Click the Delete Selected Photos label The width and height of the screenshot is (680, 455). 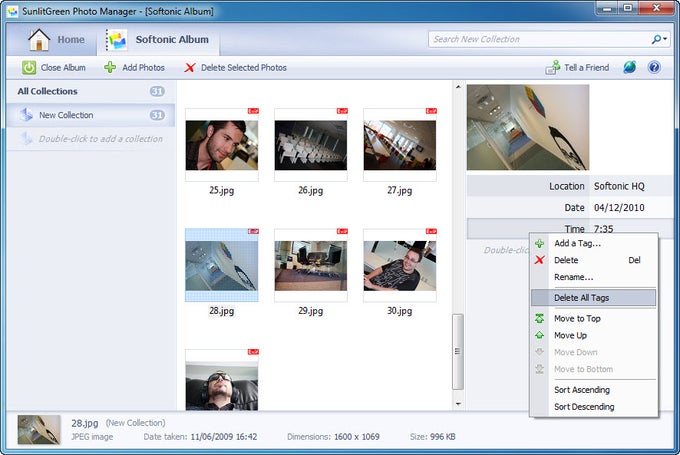coord(244,68)
